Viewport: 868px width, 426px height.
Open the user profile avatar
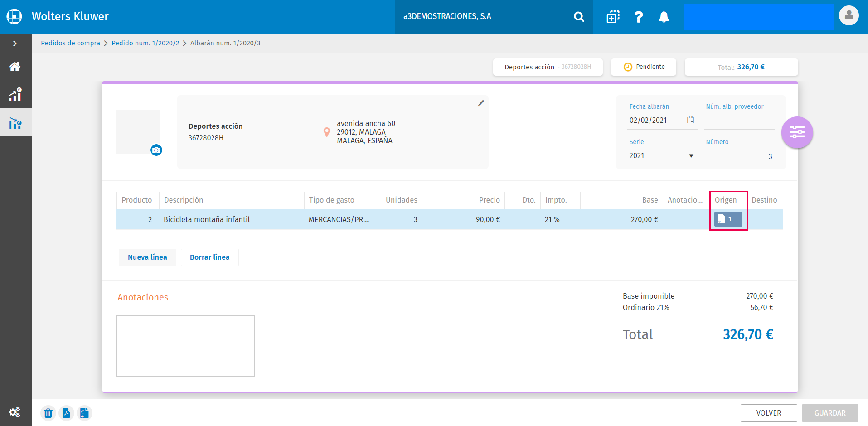pos(849,15)
